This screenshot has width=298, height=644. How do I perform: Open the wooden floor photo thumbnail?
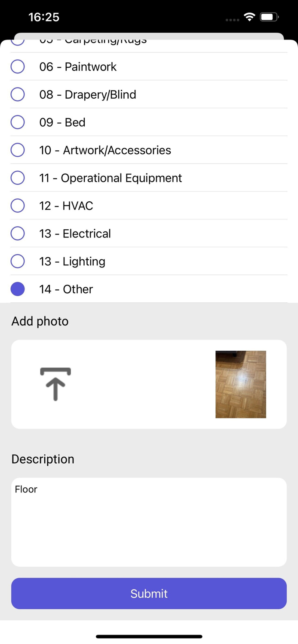point(240,384)
